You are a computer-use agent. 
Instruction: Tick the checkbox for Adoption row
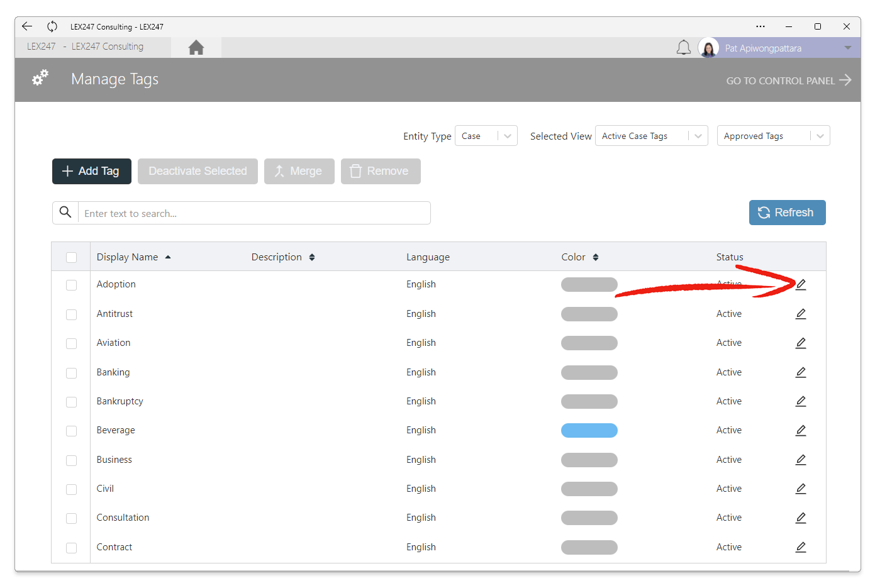pyautogui.click(x=72, y=285)
